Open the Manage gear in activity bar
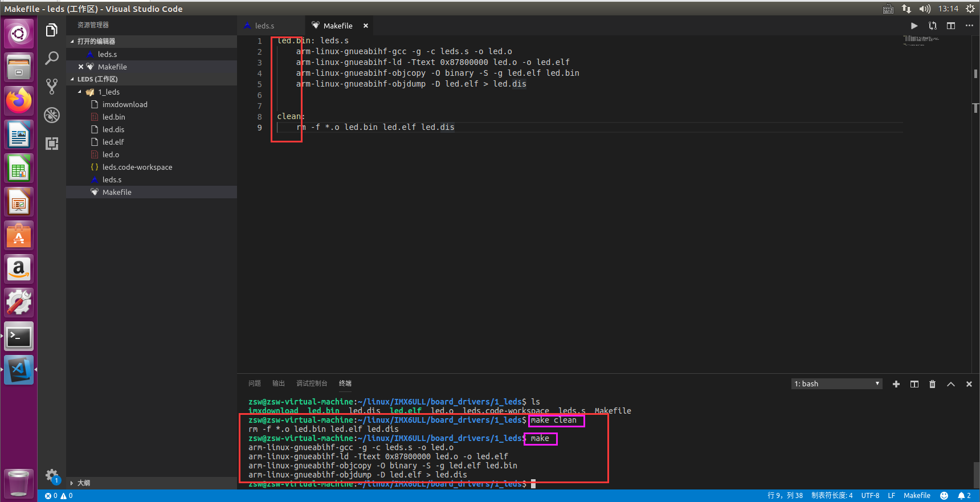 click(x=52, y=475)
